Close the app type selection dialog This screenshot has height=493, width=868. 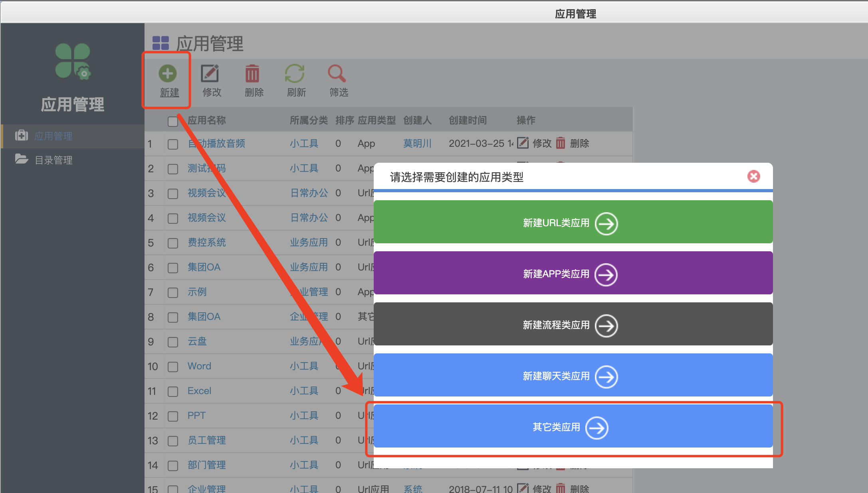tap(753, 176)
